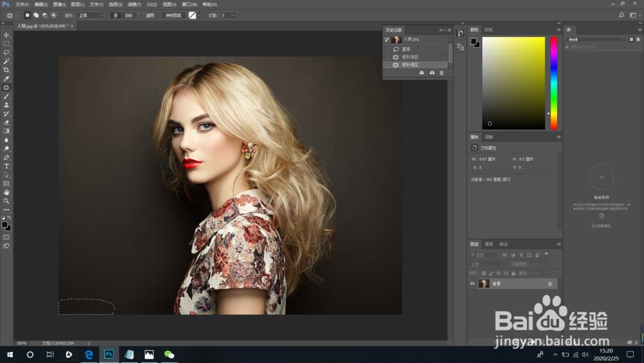Screen dimensions: 644x363
Task: Click the toolbox foreground/background color swatches
Action: (6, 226)
